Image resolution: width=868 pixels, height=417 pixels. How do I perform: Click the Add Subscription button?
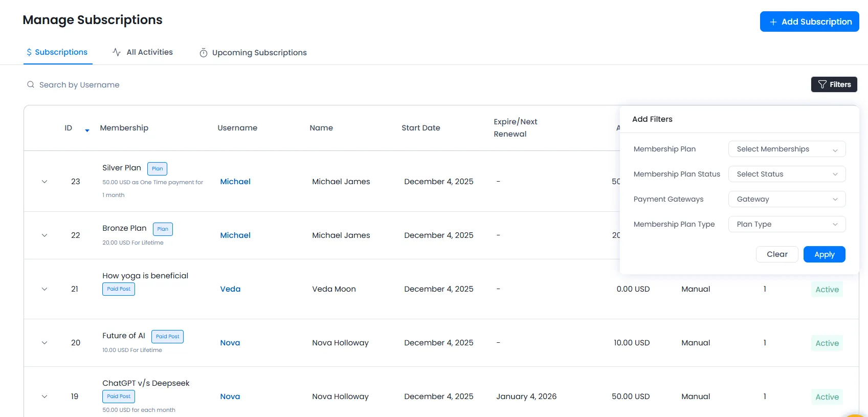(809, 21)
